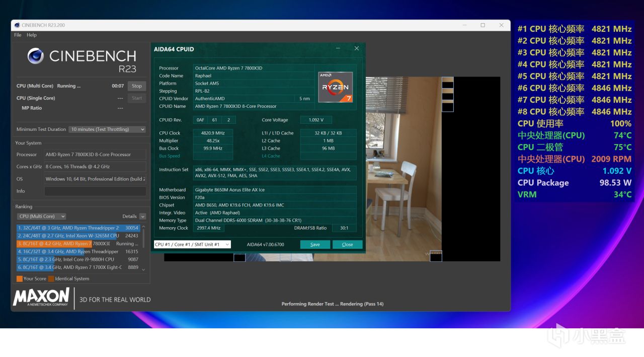
Task: Click the Identical System color swatch
Action: pos(51,278)
